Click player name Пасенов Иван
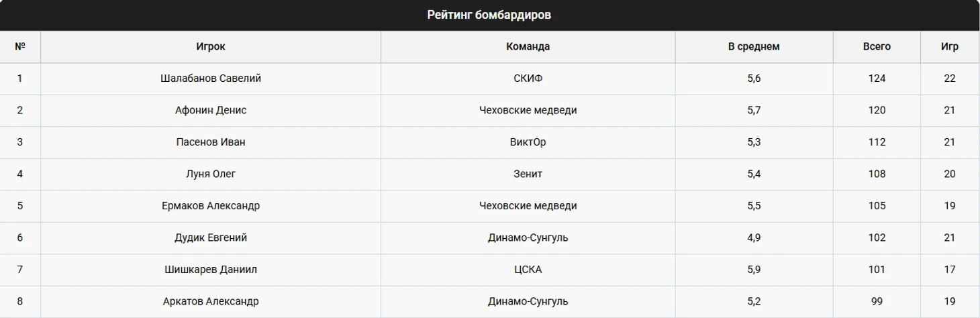 point(211,142)
